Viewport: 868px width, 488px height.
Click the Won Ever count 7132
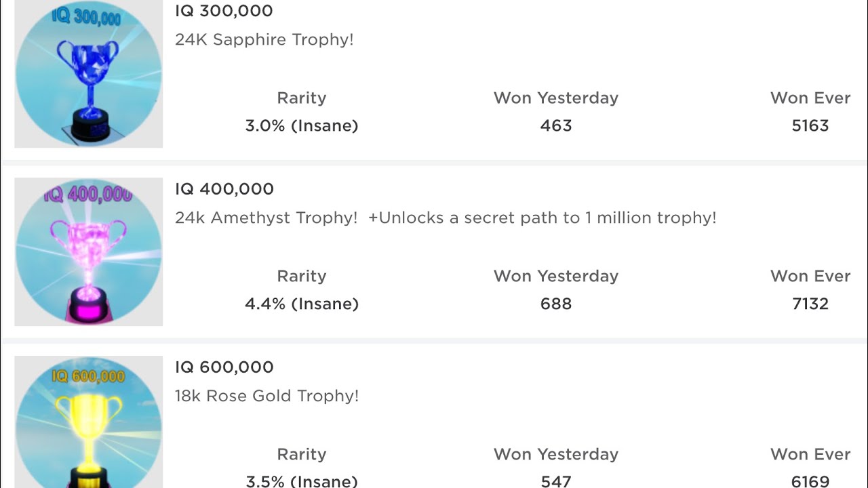pos(810,304)
